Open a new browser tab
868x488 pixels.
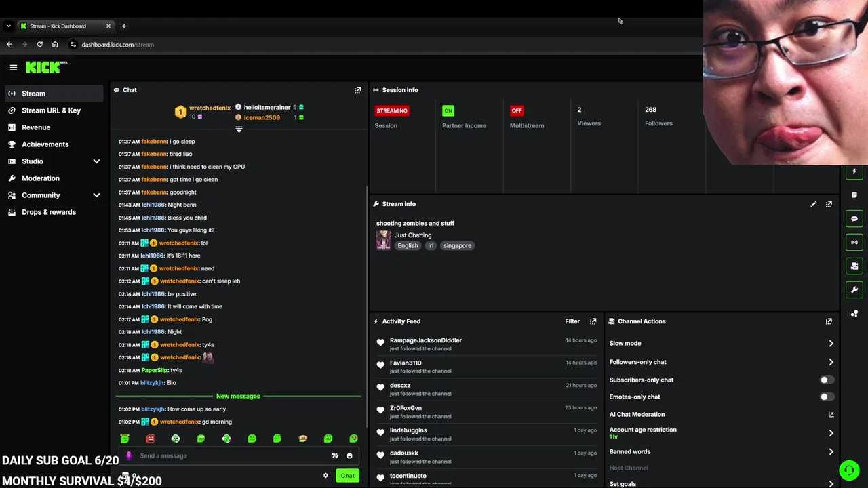click(x=123, y=26)
